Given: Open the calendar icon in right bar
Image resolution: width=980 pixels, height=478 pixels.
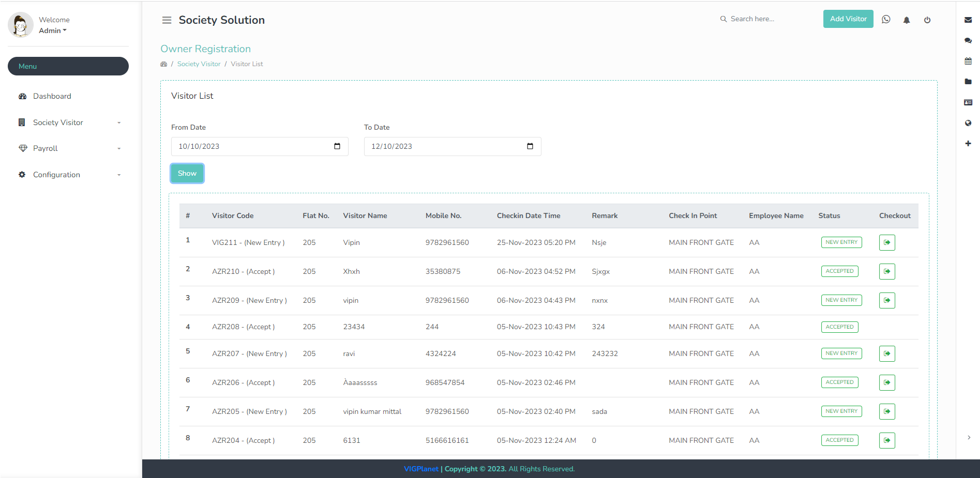Looking at the screenshot, I should (968, 61).
